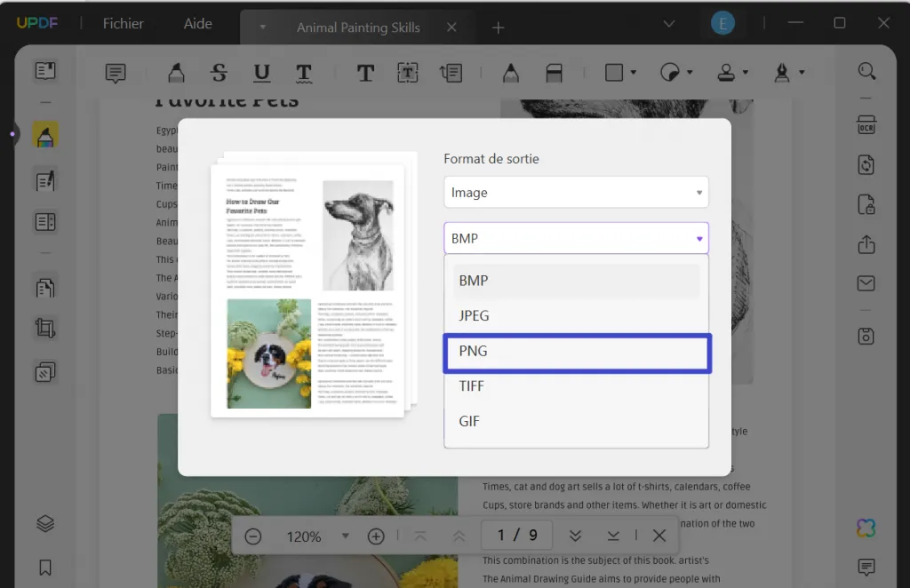This screenshot has height=588, width=910.
Task: Open the output format Image dropdown
Action: 576,192
